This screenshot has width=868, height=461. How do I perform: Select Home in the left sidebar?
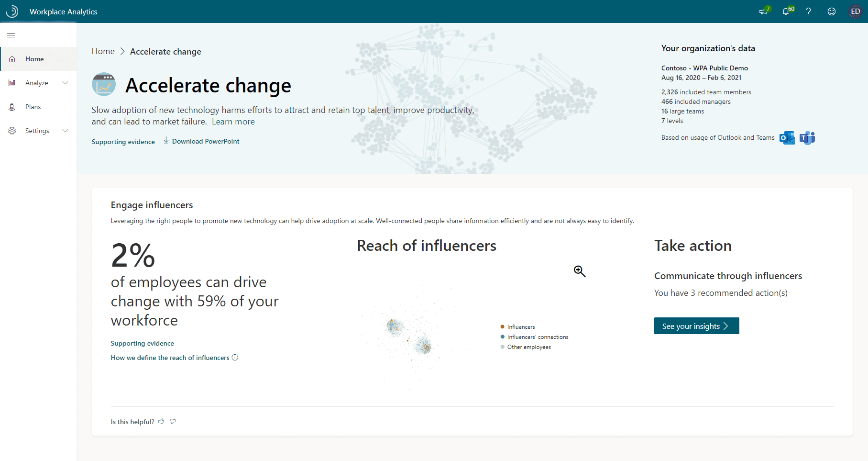[x=34, y=59]
